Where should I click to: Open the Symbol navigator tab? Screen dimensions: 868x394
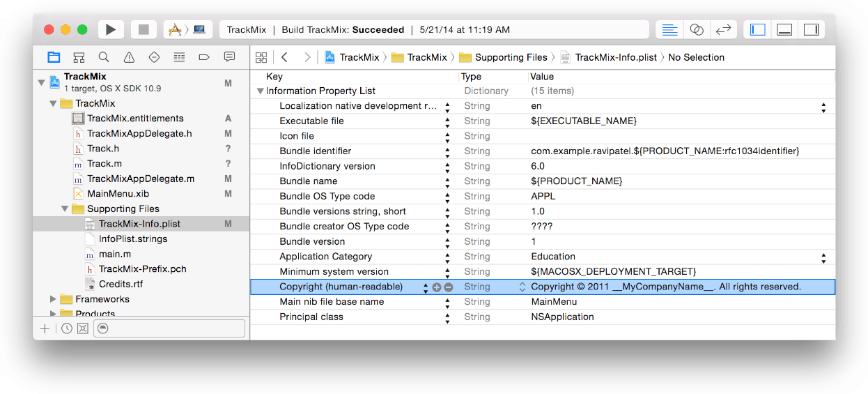(79, 57)
